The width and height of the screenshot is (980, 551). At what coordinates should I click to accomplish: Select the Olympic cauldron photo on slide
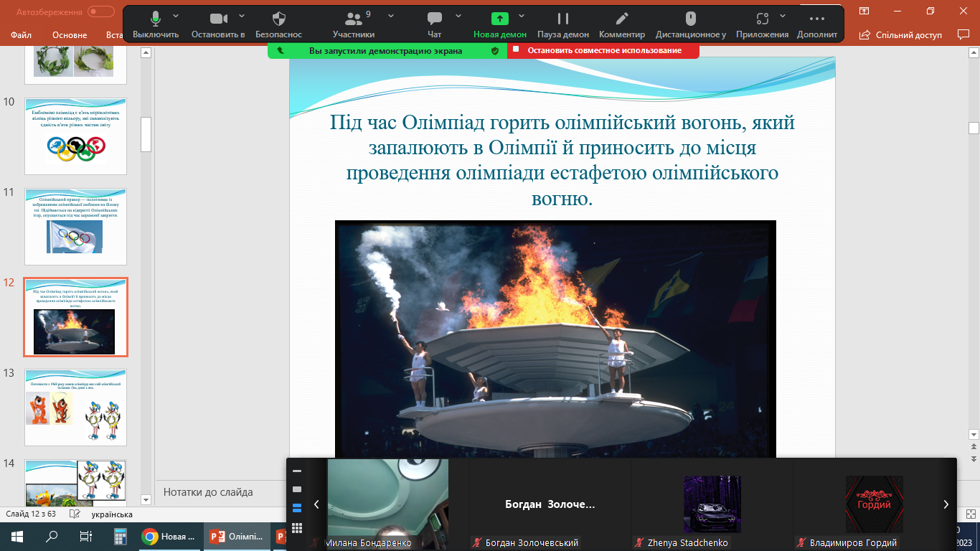(555, 339)
